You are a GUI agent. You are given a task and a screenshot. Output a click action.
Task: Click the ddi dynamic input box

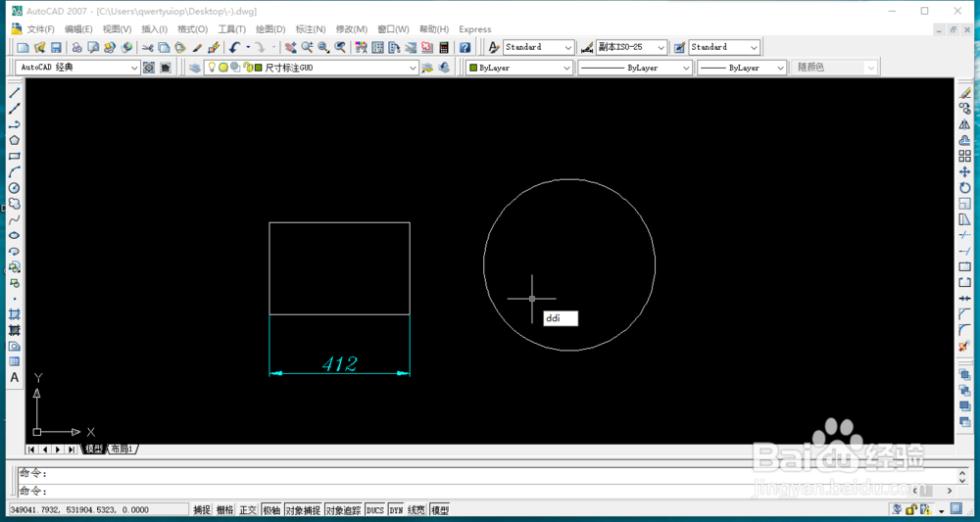(x=561, y=318)
